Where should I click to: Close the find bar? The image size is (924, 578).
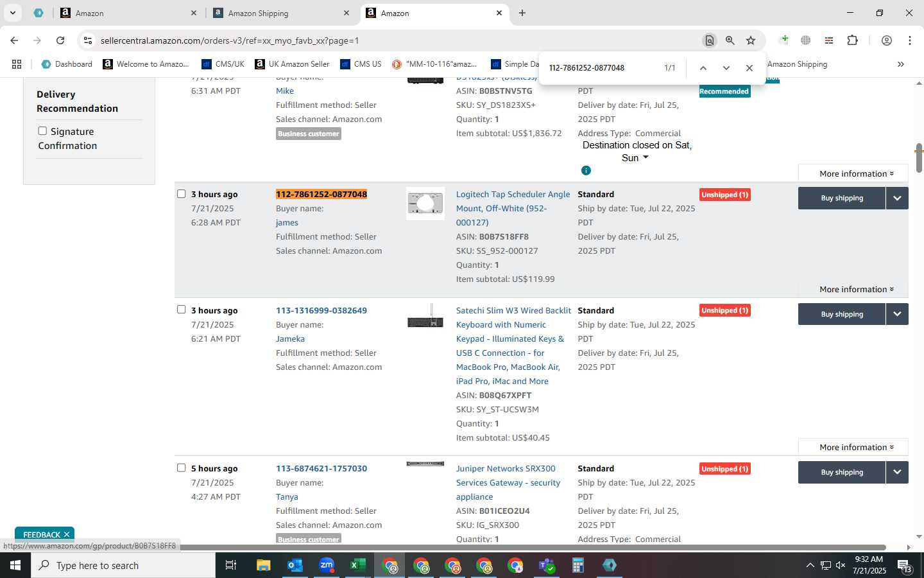pos(749,68)
